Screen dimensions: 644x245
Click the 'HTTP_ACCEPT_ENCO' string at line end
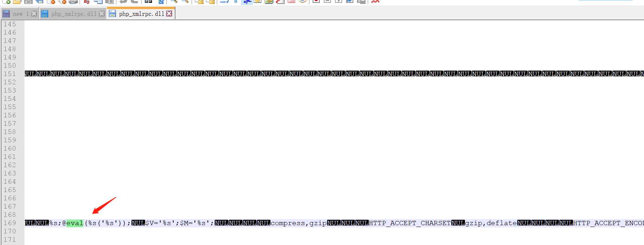(608, 223)
